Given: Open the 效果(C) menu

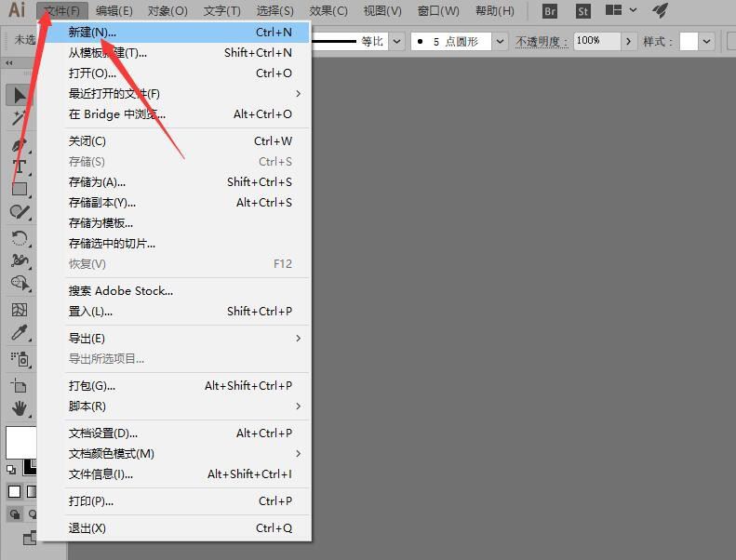Looking at the screenshot, I should pyautogui.click(x=328, y=11).
